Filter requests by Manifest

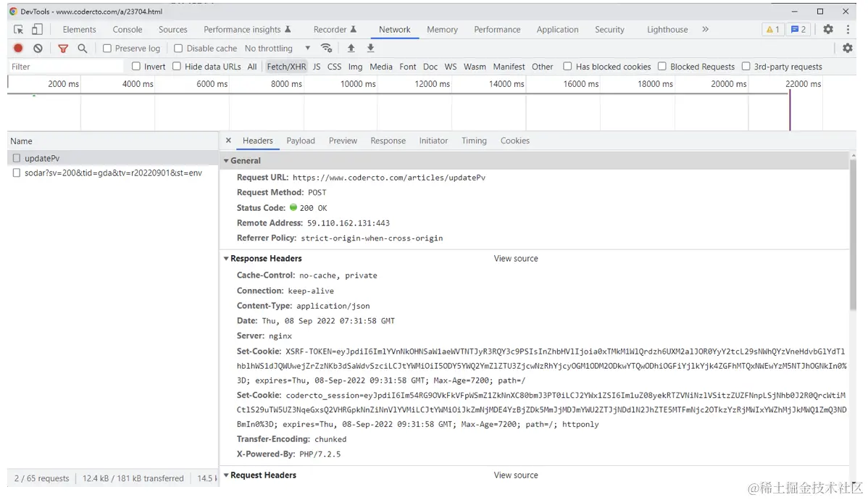tap(509, 67)
